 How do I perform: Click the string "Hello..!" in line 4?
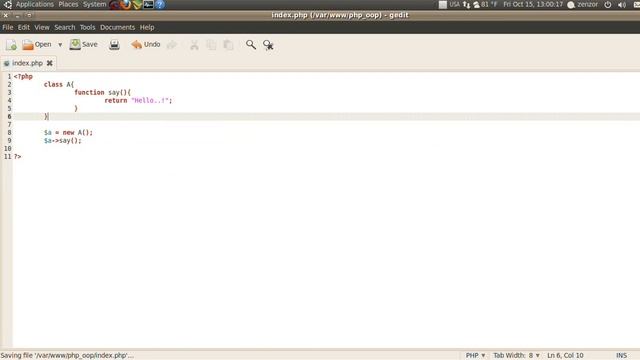150,100
